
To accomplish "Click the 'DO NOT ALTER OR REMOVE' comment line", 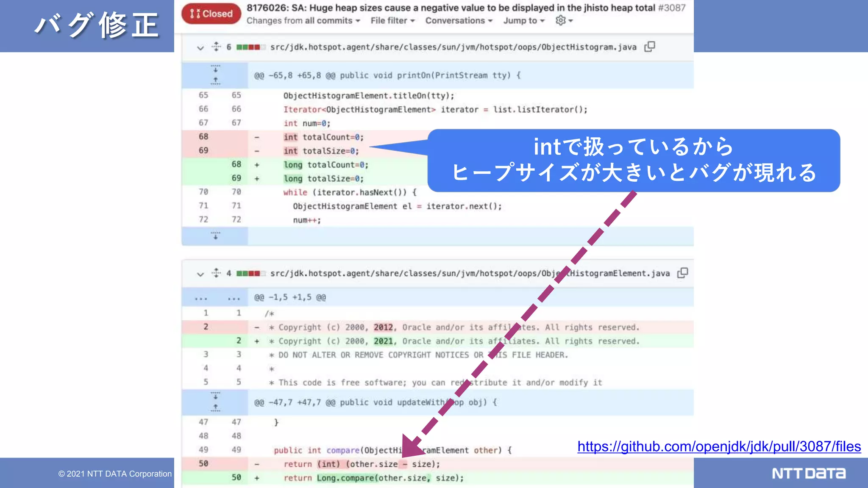I will (418, 355).
